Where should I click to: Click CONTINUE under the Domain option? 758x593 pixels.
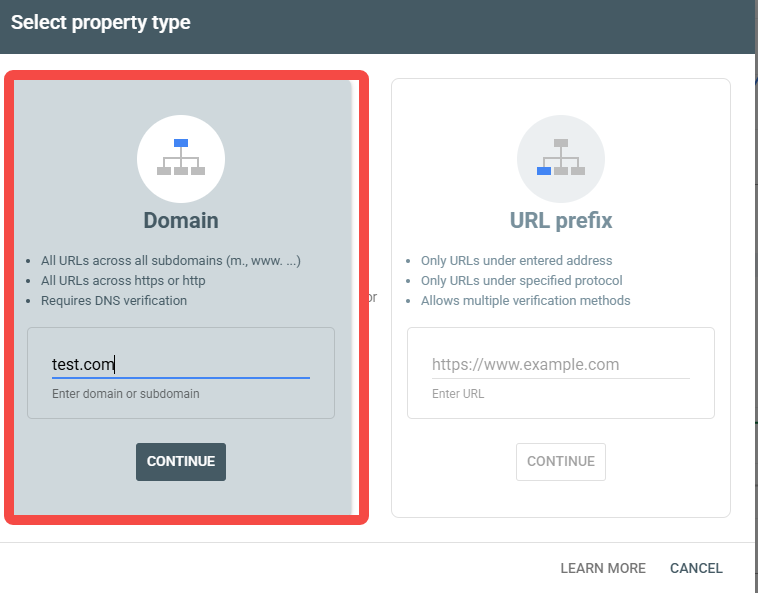click(181, 462)
